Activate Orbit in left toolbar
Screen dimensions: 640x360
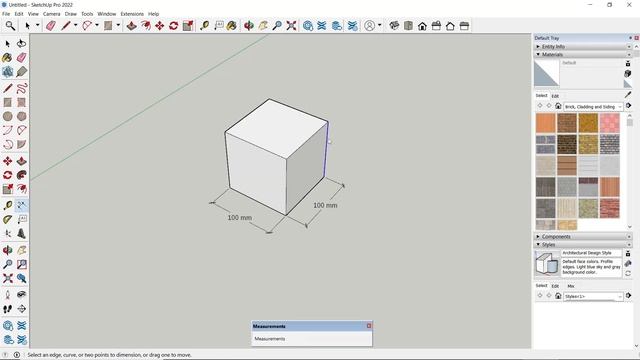click(7, 250)
